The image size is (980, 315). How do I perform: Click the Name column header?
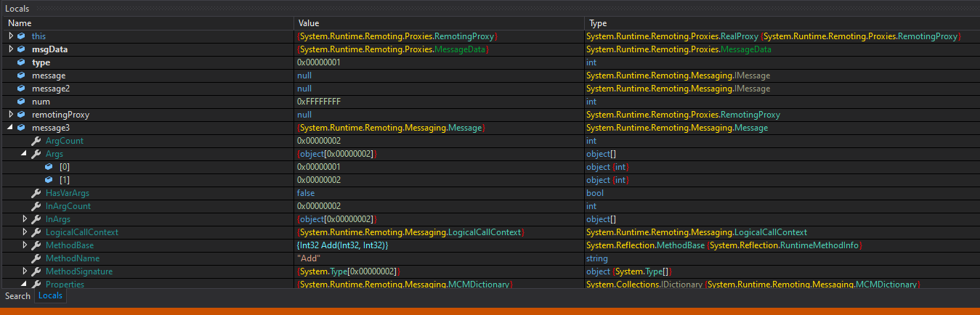tap(20, 23)
